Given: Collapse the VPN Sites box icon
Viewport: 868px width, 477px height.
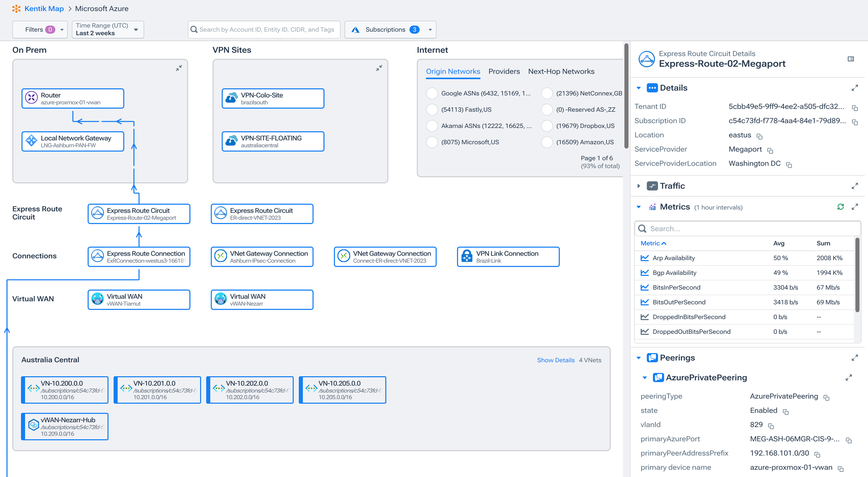Looking at the screenshot, I should 379,68.
